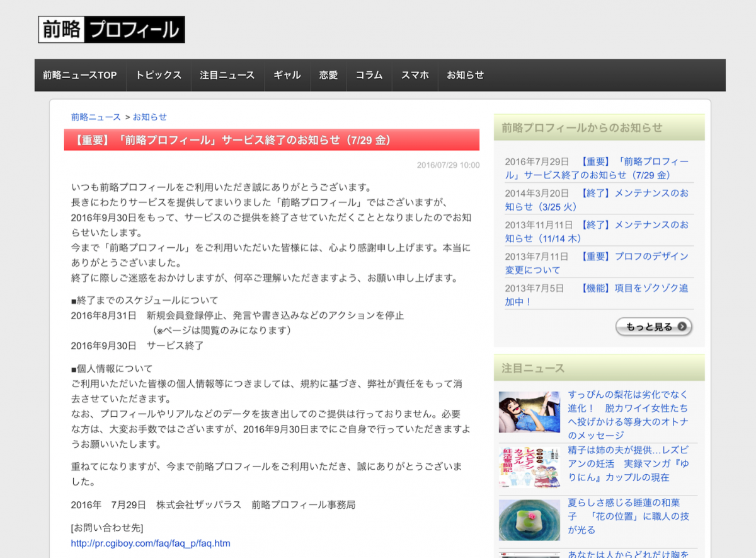Open the ギャル category
Image resolution: width=756 pixels, height=558 pixels.
[x=287, y=75]
